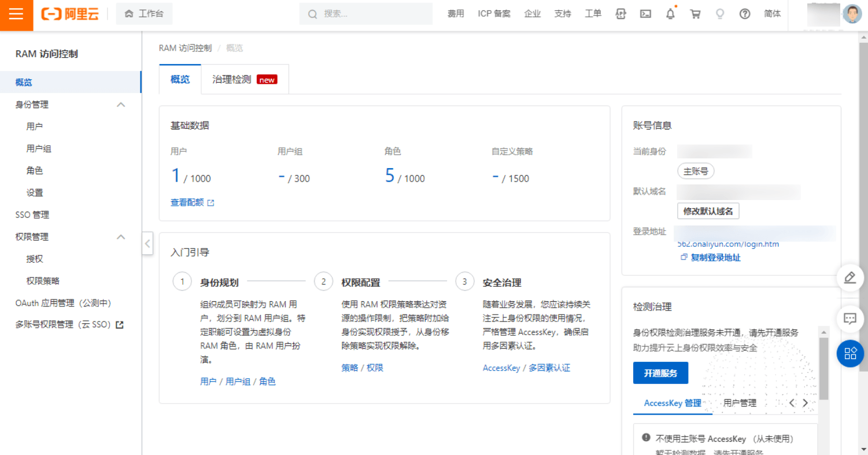Open the notification bell
Image resolution: width=868 pixels, height=455 pixels.
[670, 14]
